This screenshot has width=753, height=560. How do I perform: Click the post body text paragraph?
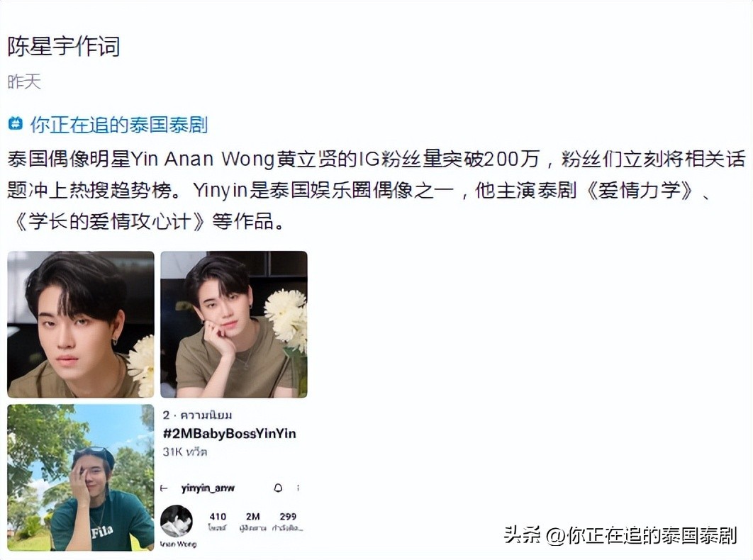tap(376, 190)
